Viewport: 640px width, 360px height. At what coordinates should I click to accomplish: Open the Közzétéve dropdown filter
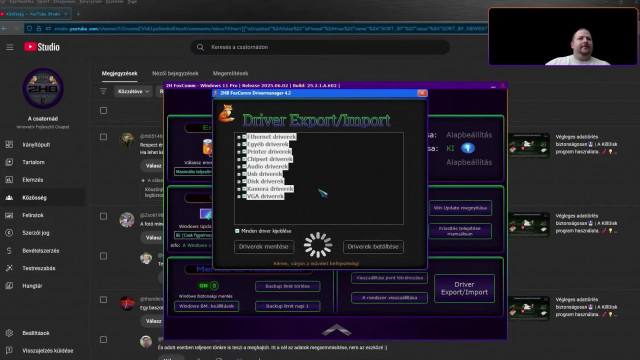pyautogui.click(x=133, y=91)
